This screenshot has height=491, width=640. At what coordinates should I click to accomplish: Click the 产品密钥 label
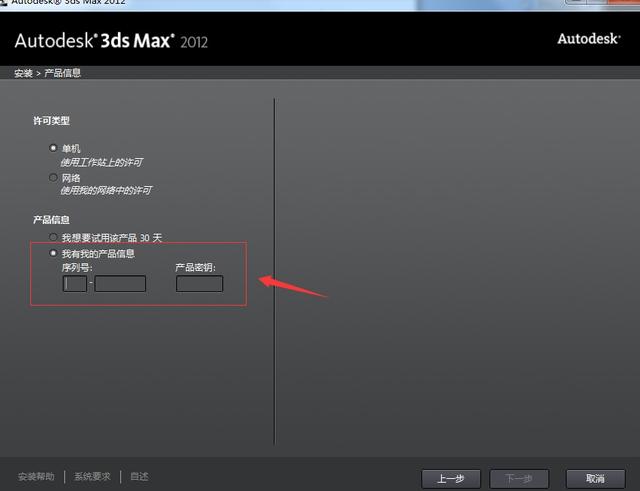click(196, 268)
